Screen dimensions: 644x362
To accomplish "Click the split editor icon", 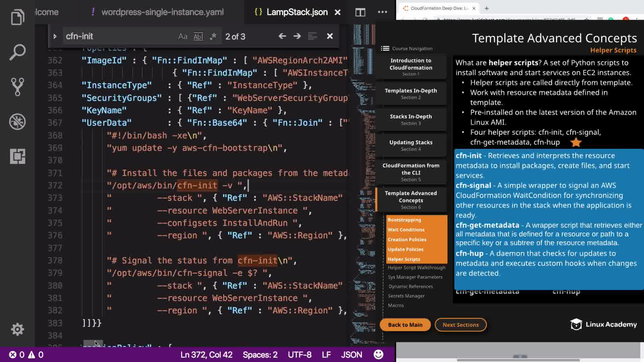I will pos(360,12).
